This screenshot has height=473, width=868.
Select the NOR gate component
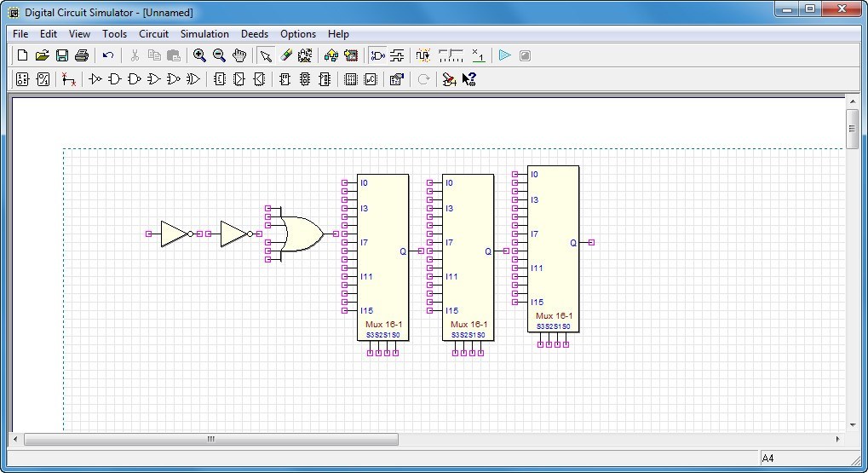[x=173, y=79]
